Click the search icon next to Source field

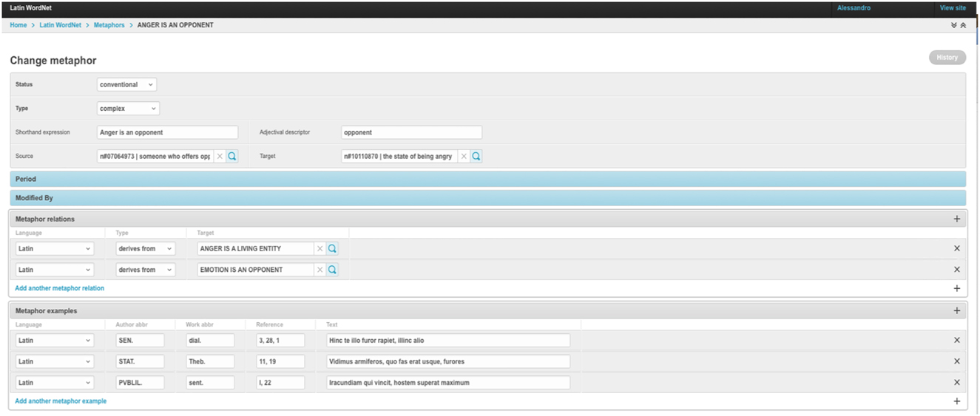pos(232,157)
